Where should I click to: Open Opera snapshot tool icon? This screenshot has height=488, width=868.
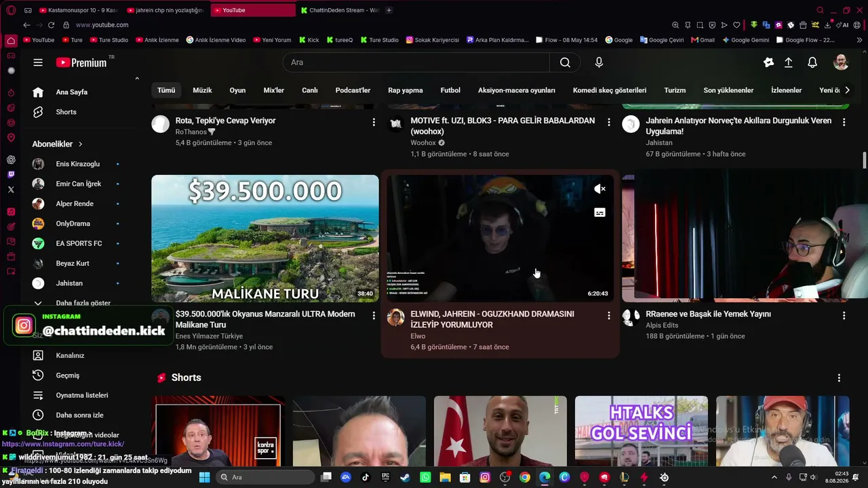700,25
